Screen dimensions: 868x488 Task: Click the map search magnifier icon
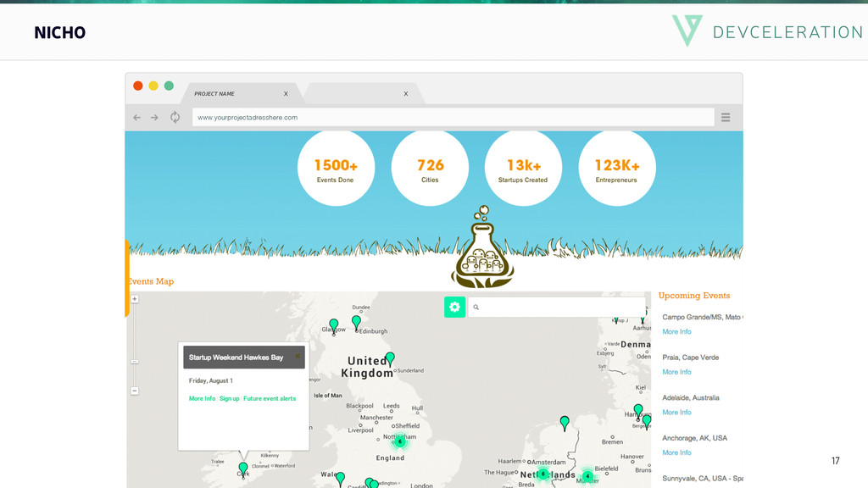point(476,307)
